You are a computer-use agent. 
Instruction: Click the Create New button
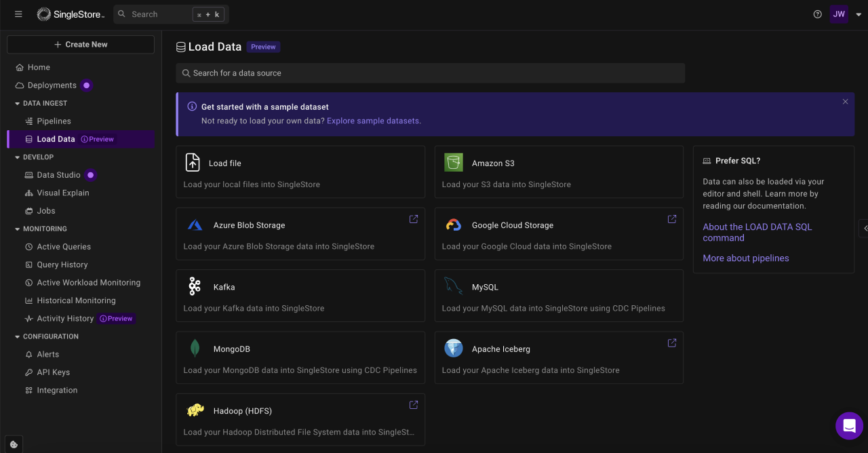[80, 44]
